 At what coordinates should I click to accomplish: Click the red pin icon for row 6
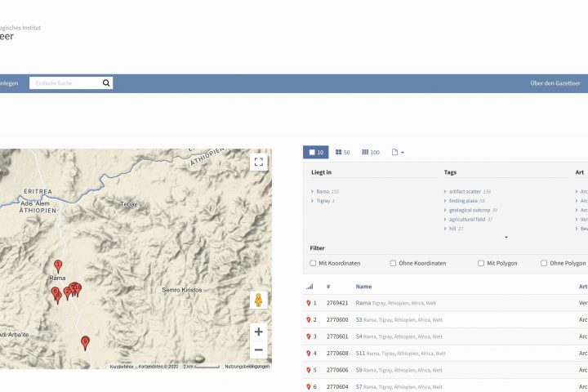tap(308, 387)
